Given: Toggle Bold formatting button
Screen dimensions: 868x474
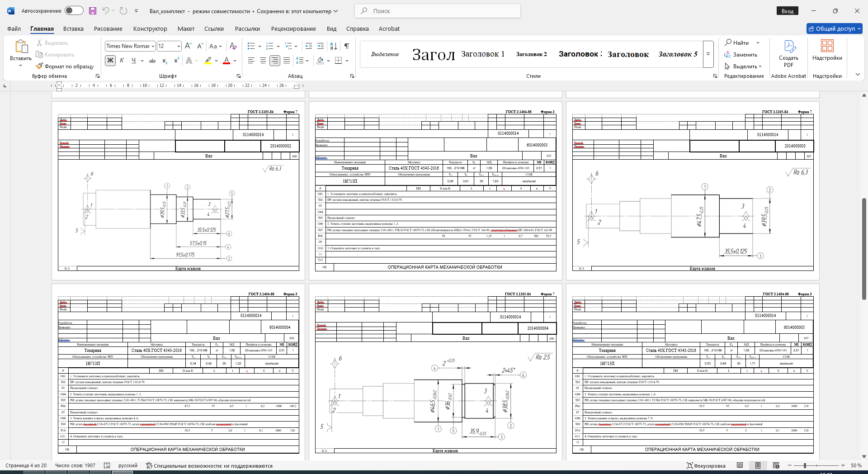Looking at the screenshot, I should pos(110,61).
